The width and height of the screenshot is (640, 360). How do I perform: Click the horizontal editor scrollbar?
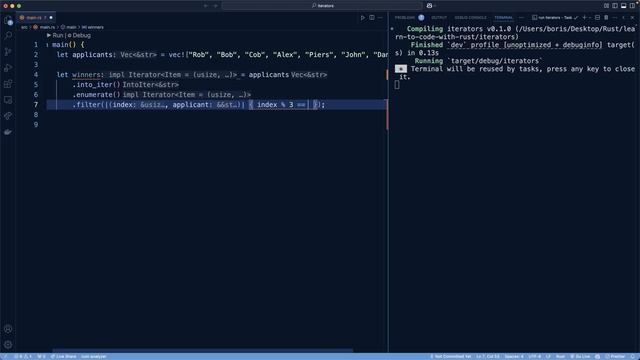(x=203, y=350)
